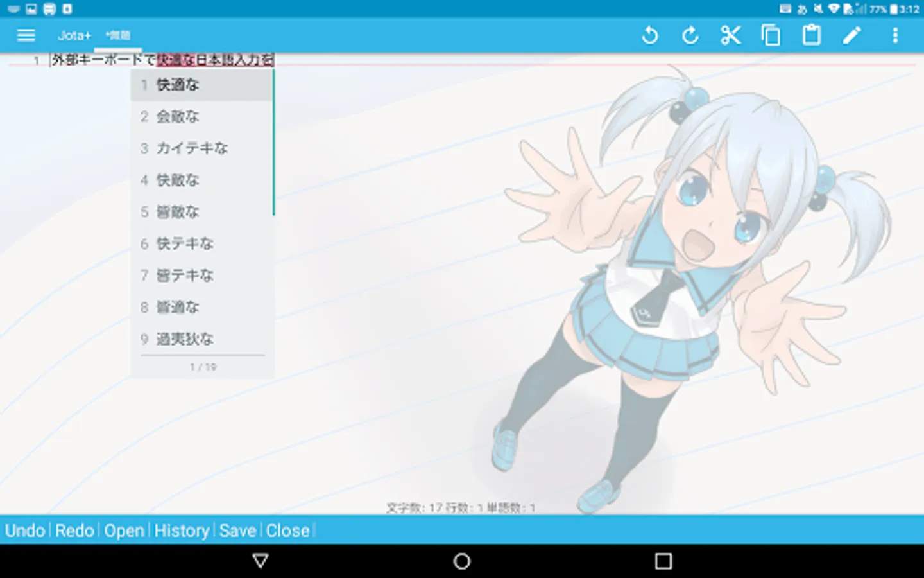Viewport: 924px width, 578px height.
Task: Click line number 1 in the gutter
Action: (x=37, y=60)
